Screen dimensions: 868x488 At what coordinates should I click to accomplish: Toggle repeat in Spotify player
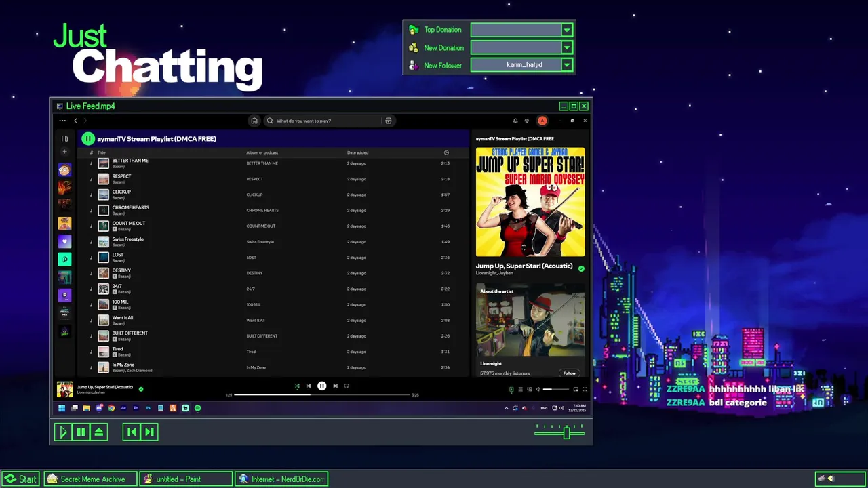pos(347,386)
